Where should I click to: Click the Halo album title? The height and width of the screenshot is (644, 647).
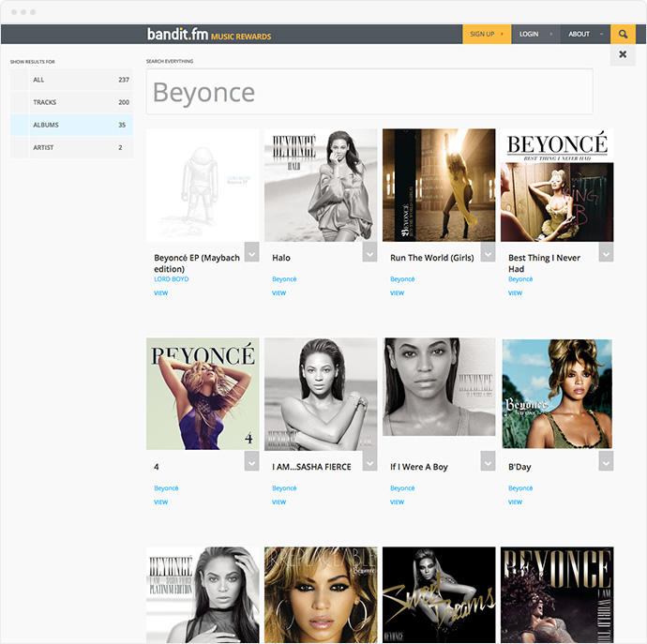tap(281, 258)
